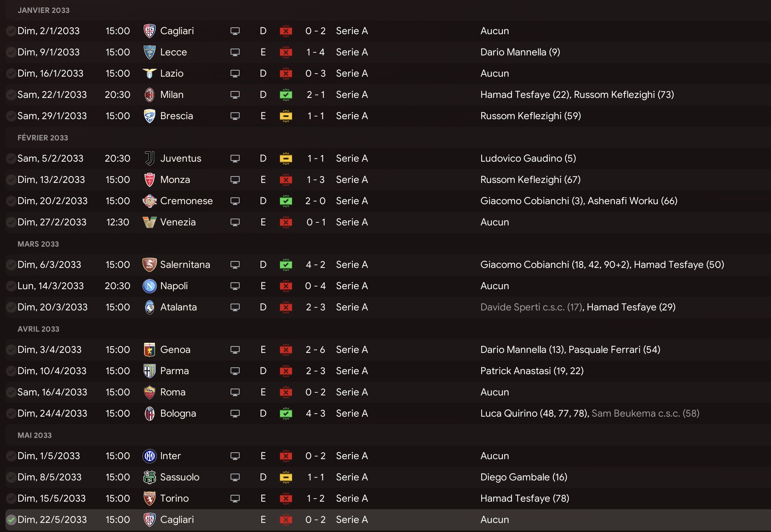Click the red loss icon for Napoli match
The width and height of the screenshot is (771, 532).
(x=286, y=286)
